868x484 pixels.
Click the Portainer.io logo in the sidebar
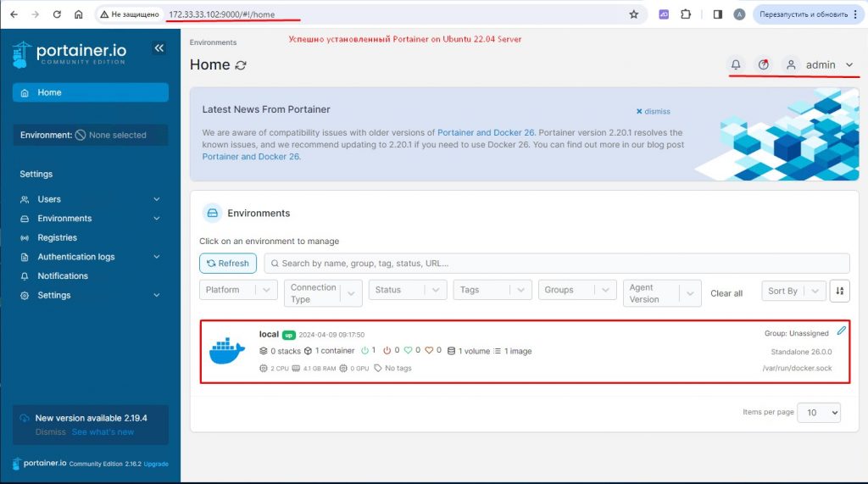point(70,54)
